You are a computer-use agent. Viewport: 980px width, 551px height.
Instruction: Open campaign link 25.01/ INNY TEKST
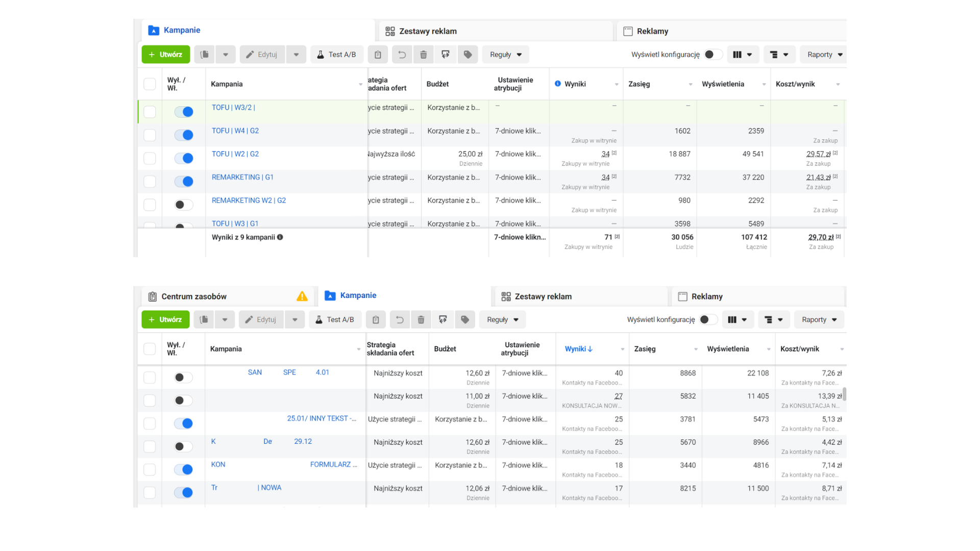(x=322, y=418)
